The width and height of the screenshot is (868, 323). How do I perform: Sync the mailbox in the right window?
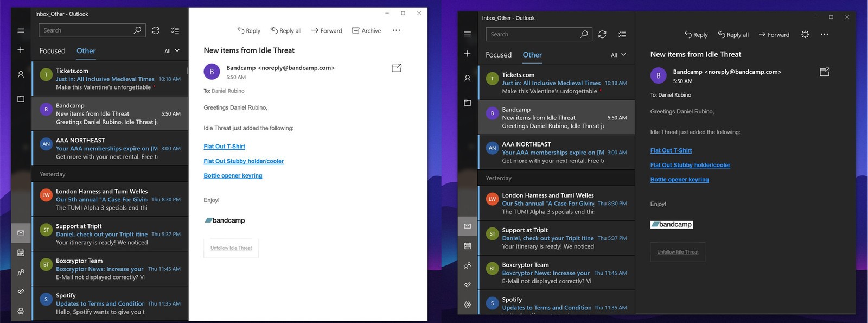point(602,34)
